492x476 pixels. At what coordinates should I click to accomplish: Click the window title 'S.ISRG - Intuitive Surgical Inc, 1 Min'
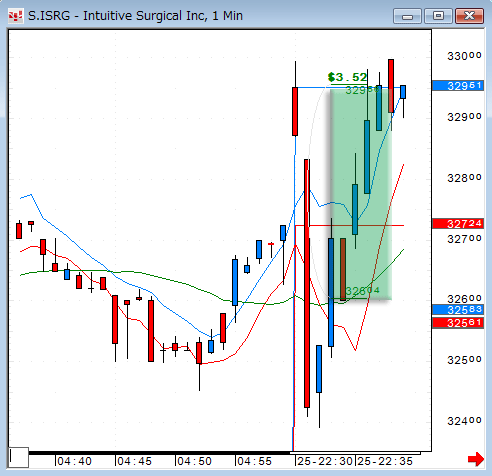(135, 16)
